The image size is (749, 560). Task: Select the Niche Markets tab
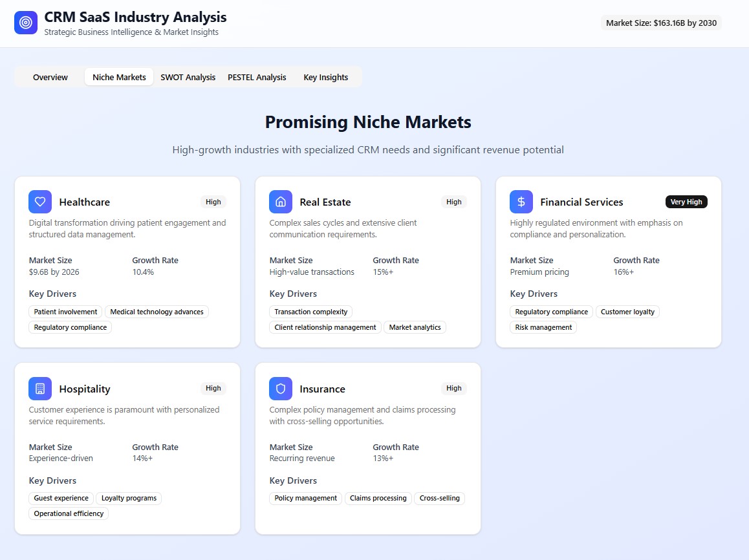pyautogui.click(x=119, y=77)
